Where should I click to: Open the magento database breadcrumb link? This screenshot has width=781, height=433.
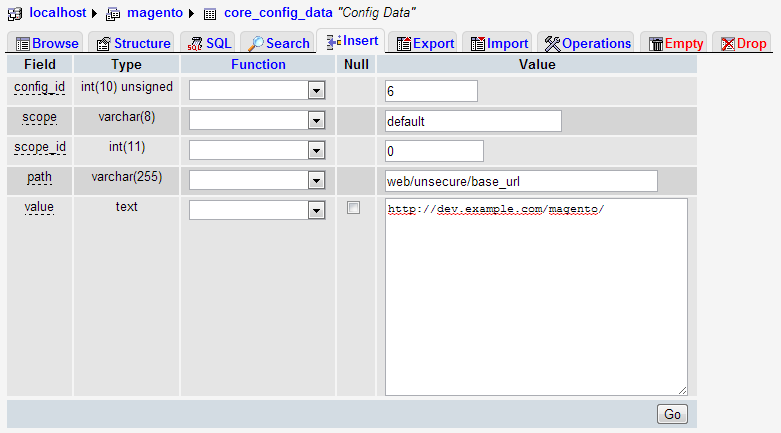tap(154, 14)
